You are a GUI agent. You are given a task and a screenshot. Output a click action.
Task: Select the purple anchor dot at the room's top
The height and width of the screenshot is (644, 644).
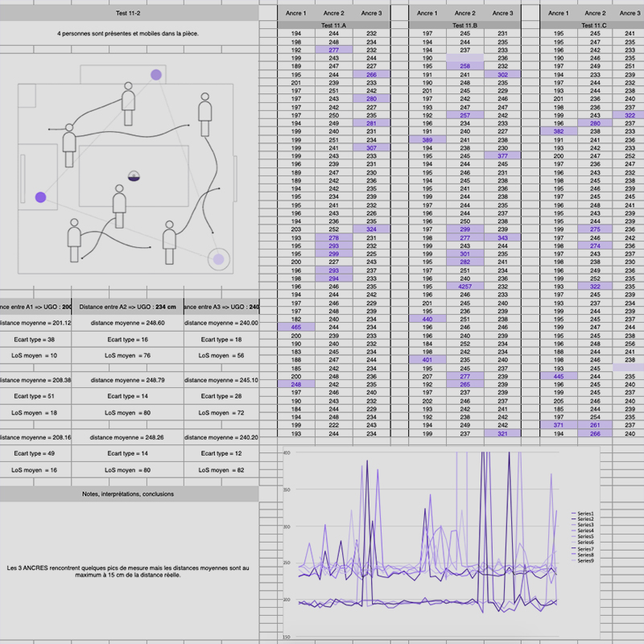(x=156, y=75)
